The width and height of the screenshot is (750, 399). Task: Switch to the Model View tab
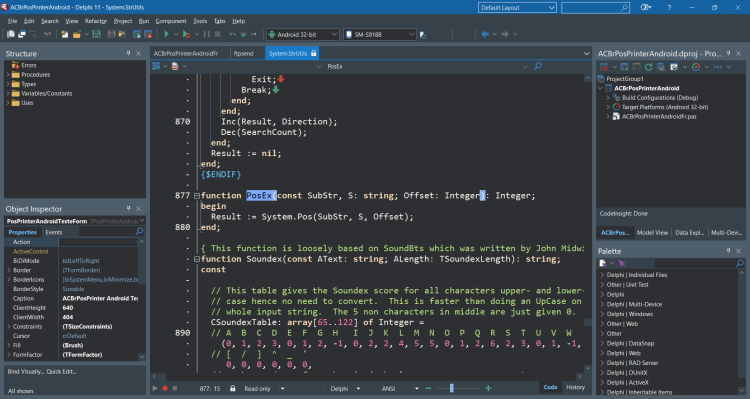pyautogui.click(x=652, y=233)
